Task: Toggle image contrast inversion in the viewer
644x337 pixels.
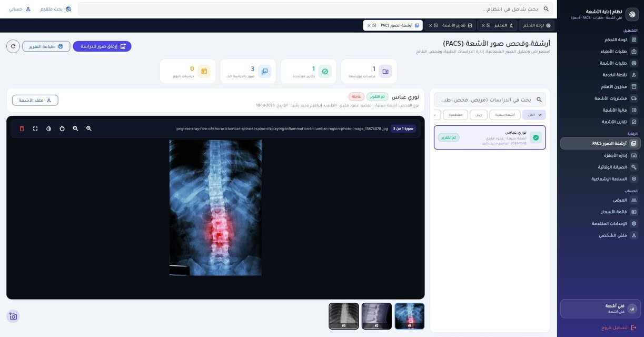Action: [48, 128]
